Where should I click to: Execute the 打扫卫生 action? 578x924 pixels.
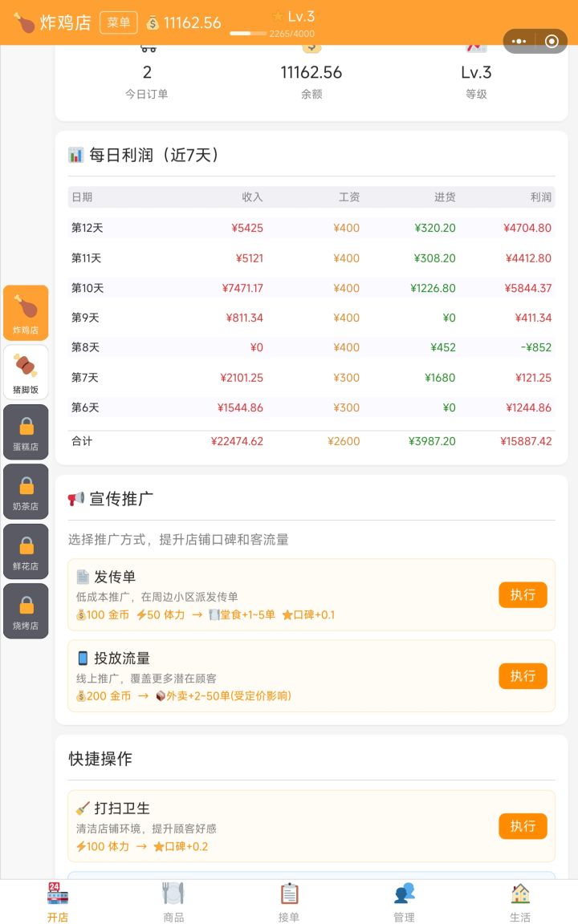click(x=523, y=826)
